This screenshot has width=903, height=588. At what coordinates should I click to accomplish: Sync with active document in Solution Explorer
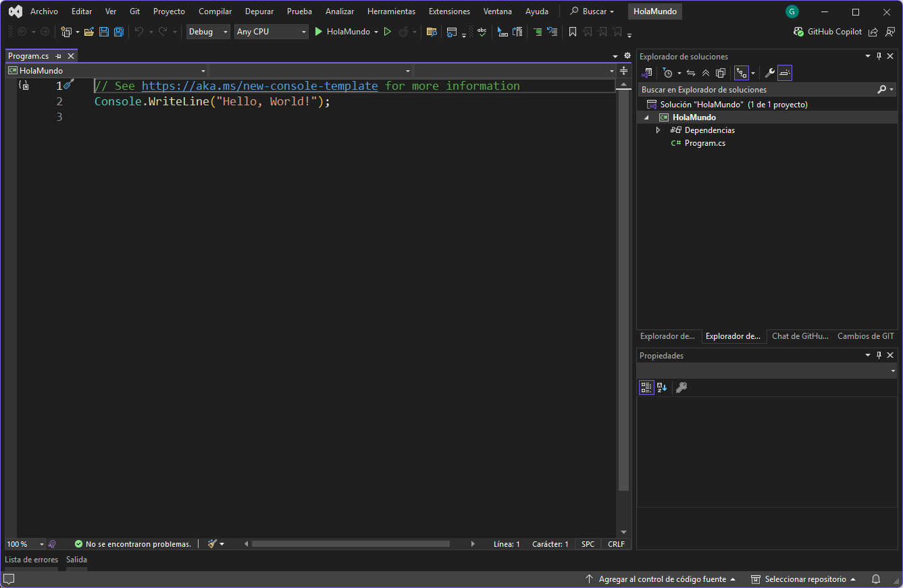691,73
